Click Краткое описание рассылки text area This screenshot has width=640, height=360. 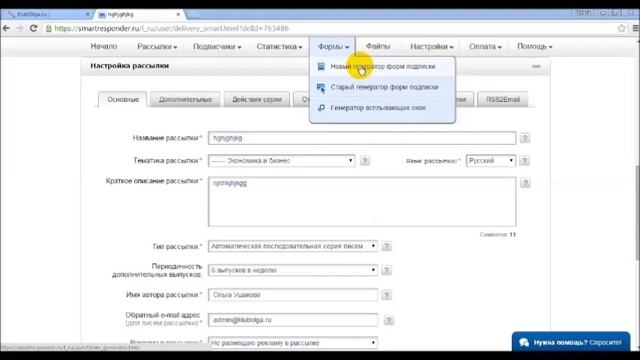(362, 202)
